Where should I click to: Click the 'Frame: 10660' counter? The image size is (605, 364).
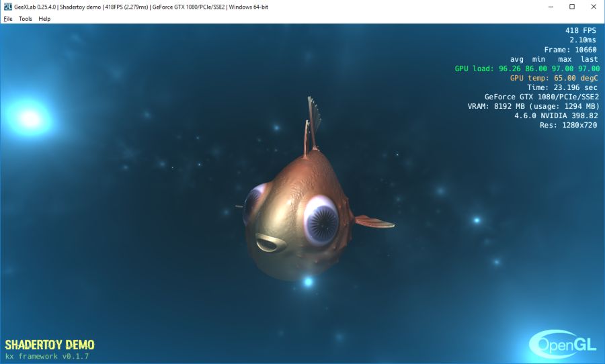click(x=570, y=49)
